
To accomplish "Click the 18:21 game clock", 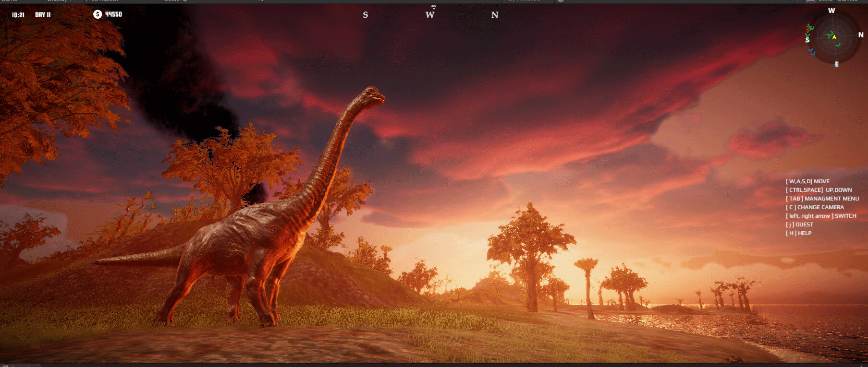I will point(18,15).
